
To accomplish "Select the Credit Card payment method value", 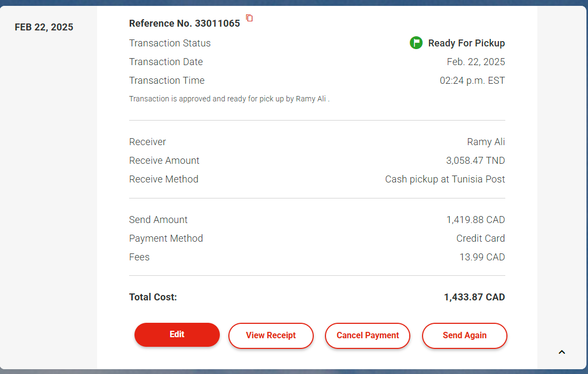I will (x=480, y=238).
